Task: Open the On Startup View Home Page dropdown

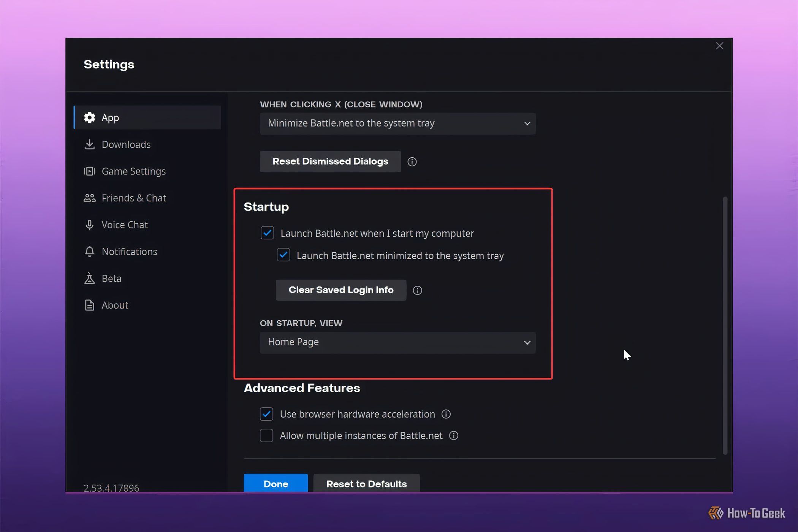Action: (x=397, y=342)
